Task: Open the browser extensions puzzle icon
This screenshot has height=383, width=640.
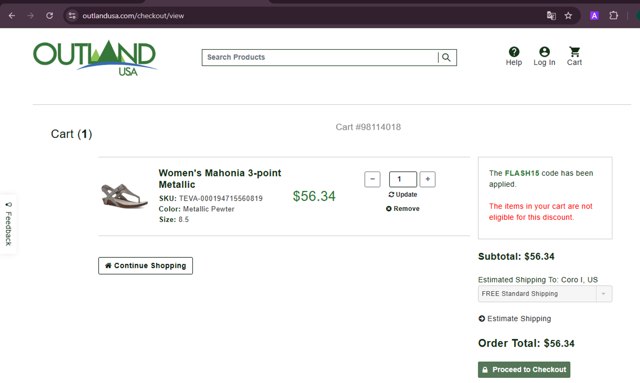Action: pyautogui.click(x=613, y=16)
